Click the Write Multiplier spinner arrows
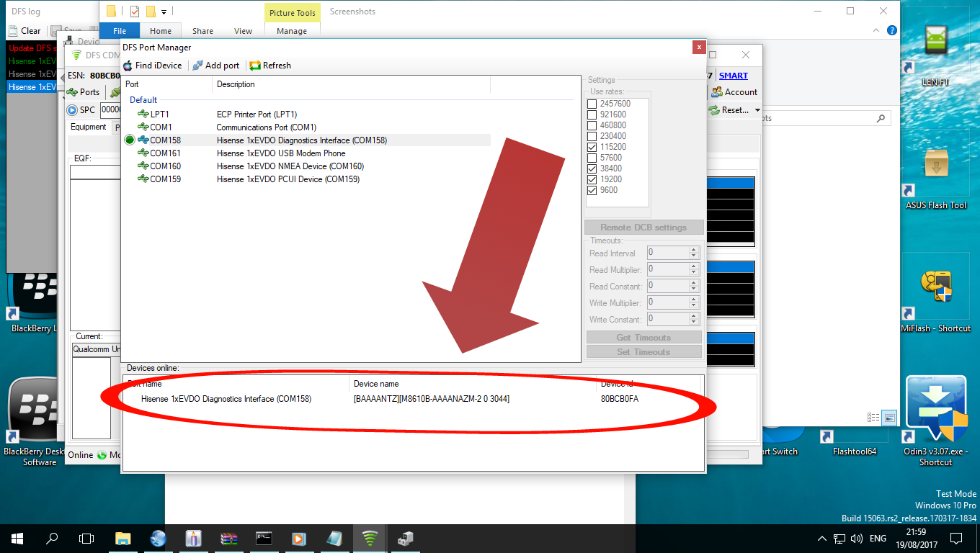This screenshot has height=553, width=980. click(x=694, y=302)
